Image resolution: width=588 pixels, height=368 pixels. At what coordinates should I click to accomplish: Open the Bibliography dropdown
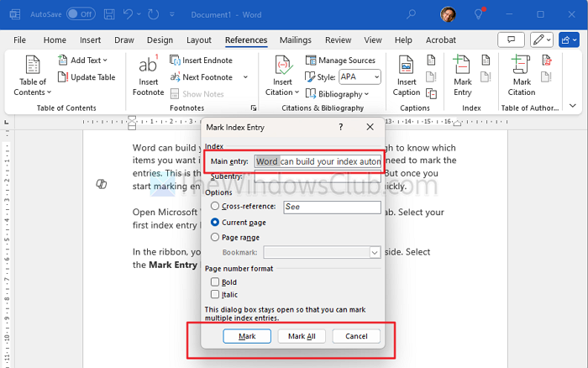click(337, 94)
